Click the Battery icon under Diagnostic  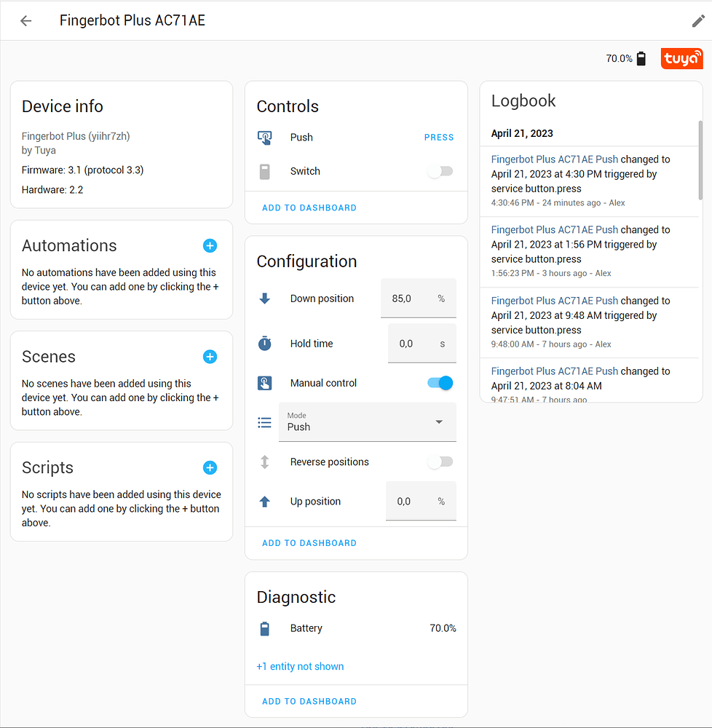(265, 628)
